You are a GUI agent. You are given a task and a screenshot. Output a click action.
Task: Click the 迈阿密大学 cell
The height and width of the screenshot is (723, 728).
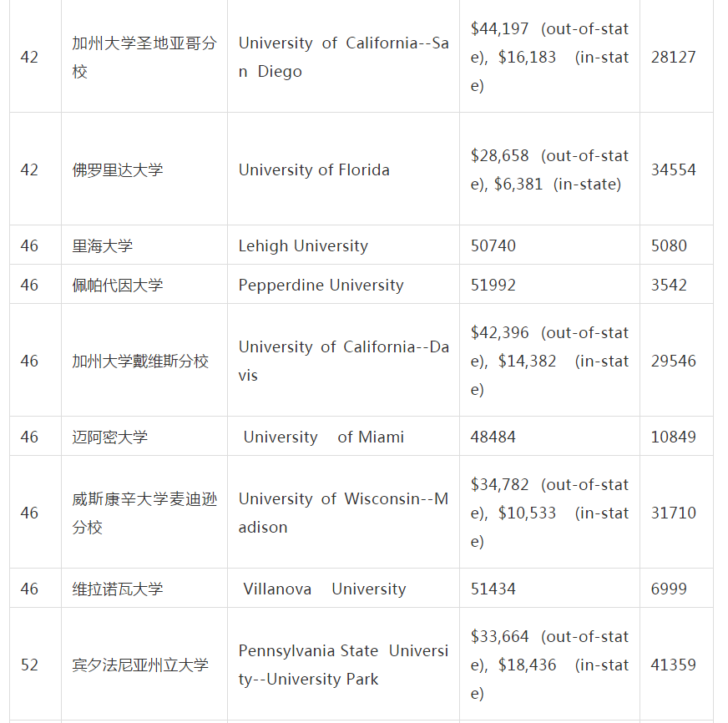110,437
